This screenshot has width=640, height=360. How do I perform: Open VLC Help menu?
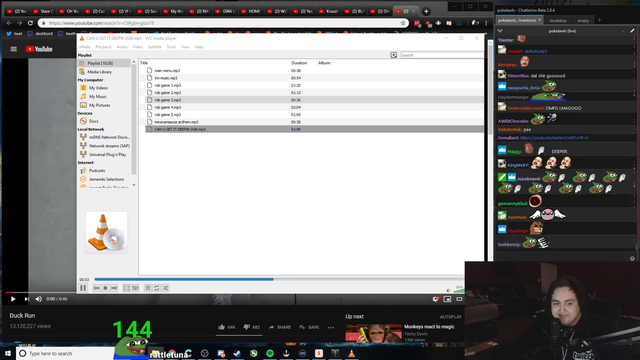(x=199, y=47)
